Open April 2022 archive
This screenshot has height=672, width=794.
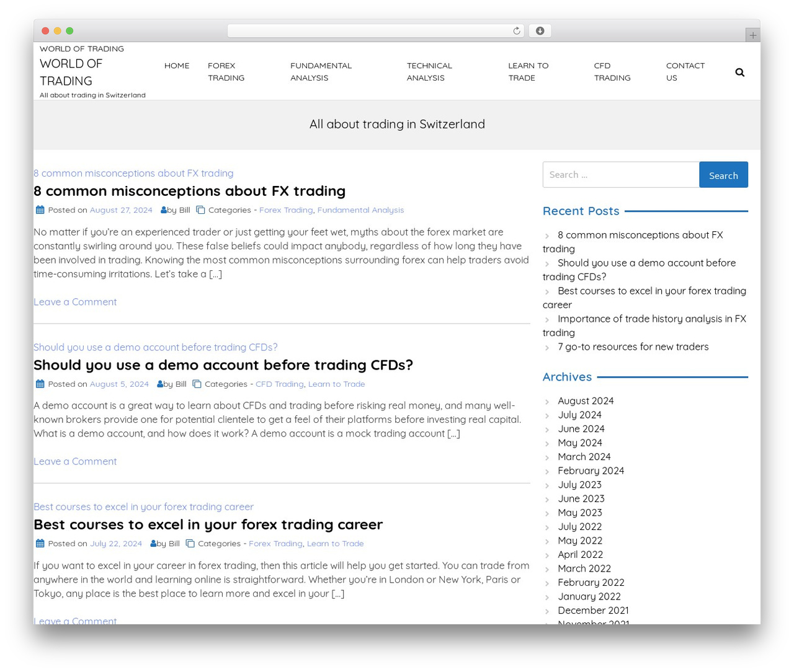580,555
